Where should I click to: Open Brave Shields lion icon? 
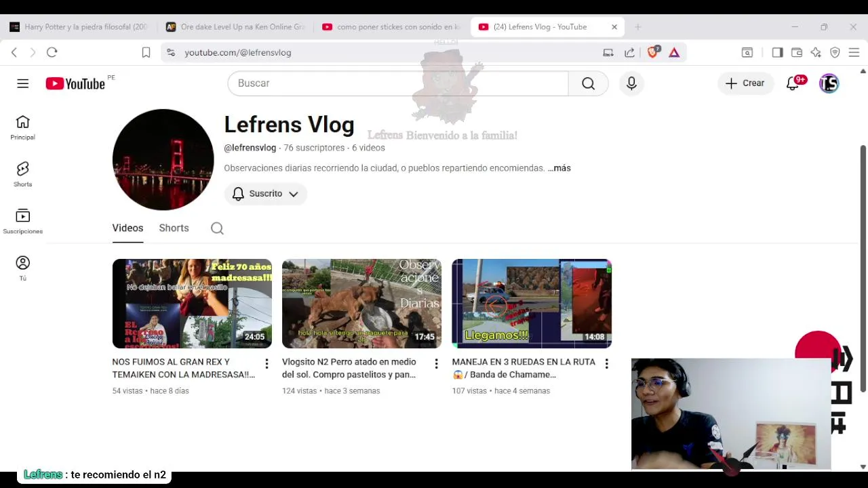pyautogui.click(x=653, y=52)
